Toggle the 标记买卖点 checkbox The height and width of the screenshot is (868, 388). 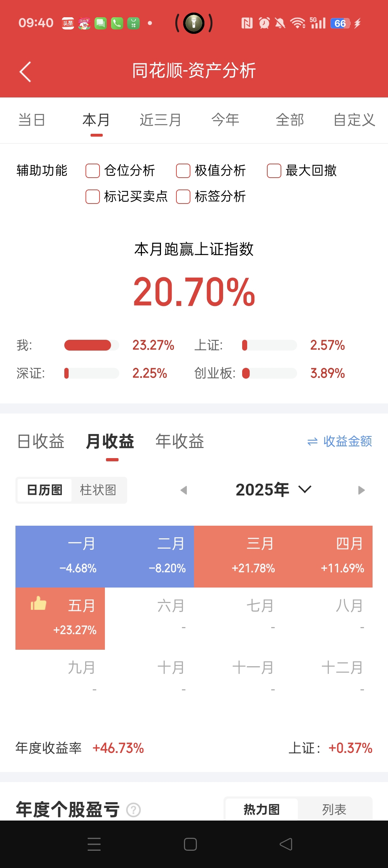93,197
